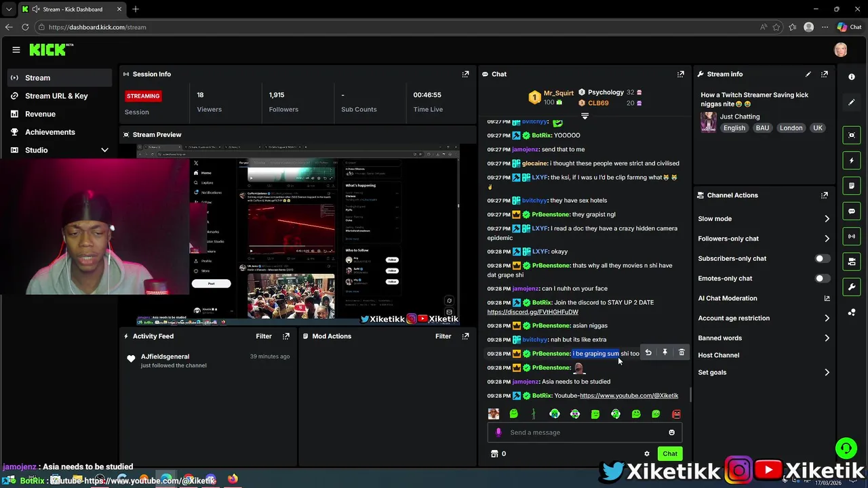Pop out the Activity Feed panel

[286, 336]
